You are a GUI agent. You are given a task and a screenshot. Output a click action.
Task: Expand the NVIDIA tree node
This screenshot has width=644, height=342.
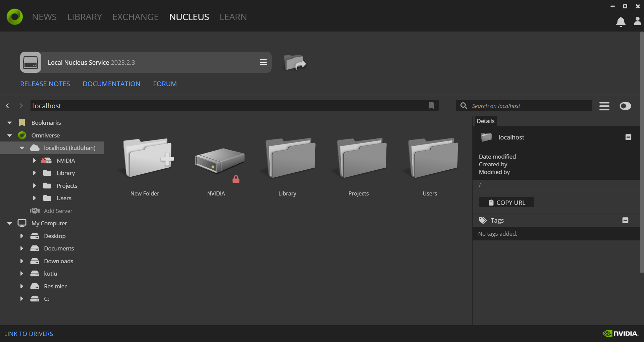[34, 161]
